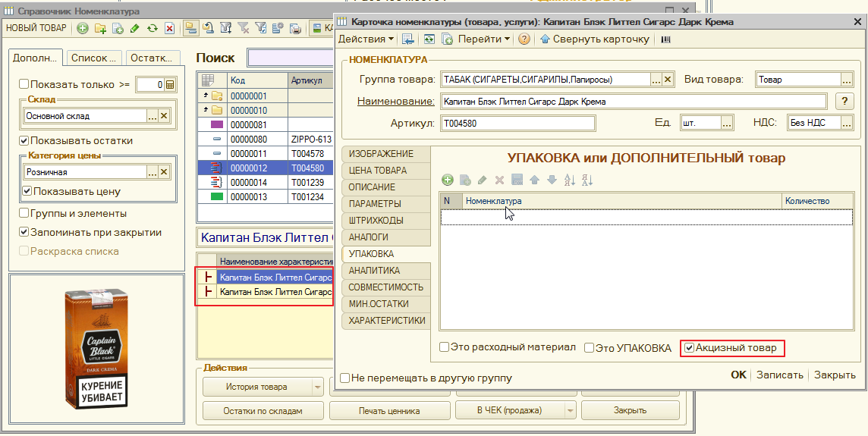868x436 pixels.
Task: Click barcode icon in card toolbar
Action: 666,39
